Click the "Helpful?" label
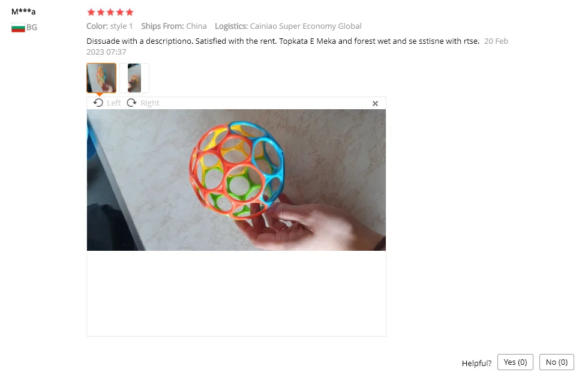 click(x=476, y=363)
